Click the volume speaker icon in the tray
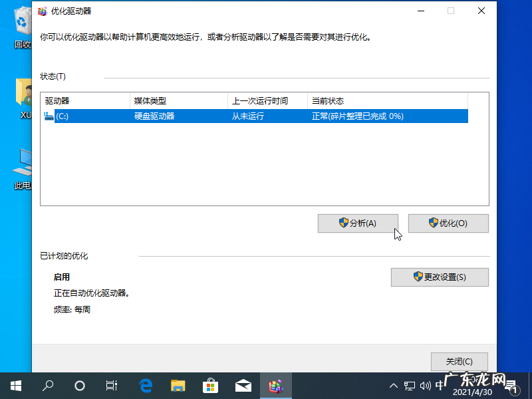The image size is (532, 399). click(x=425, y=385)
